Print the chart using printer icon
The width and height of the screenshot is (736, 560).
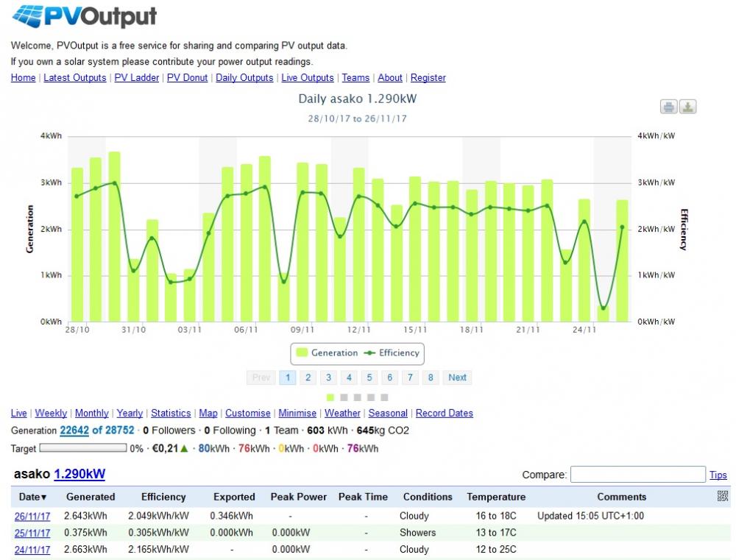669,107
